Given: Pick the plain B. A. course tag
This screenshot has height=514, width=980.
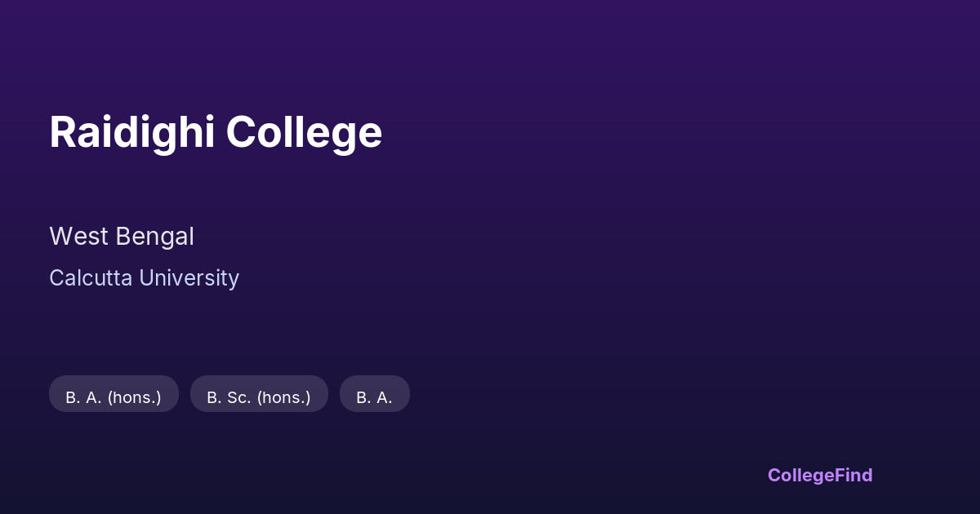Looking at the screenshot, I should coord(374,397).
